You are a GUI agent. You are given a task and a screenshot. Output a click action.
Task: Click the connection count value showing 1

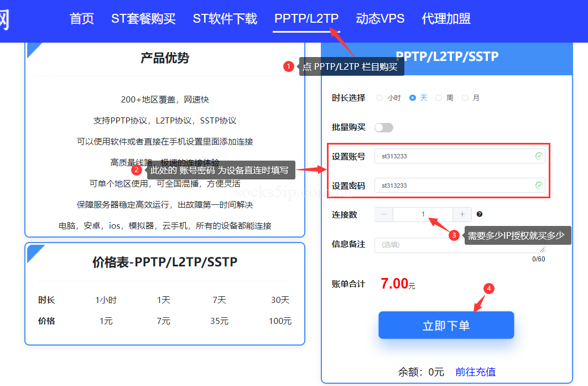click(423, 214)
